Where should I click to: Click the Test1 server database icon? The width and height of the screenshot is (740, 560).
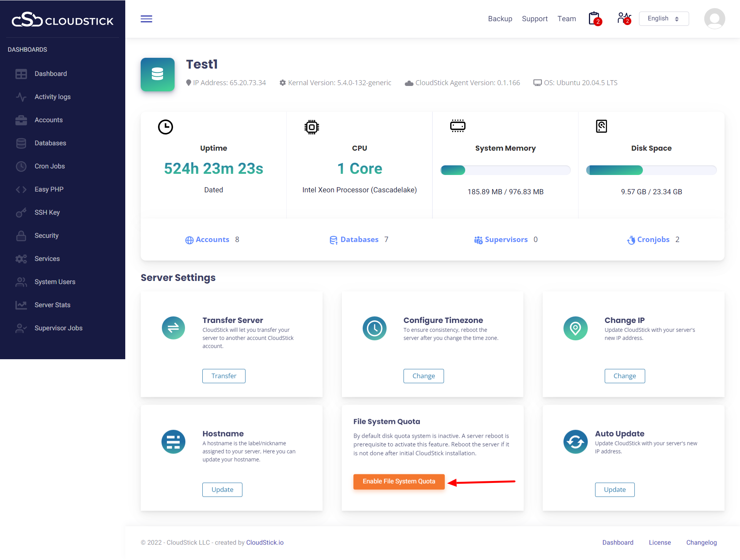pos(157,74)
